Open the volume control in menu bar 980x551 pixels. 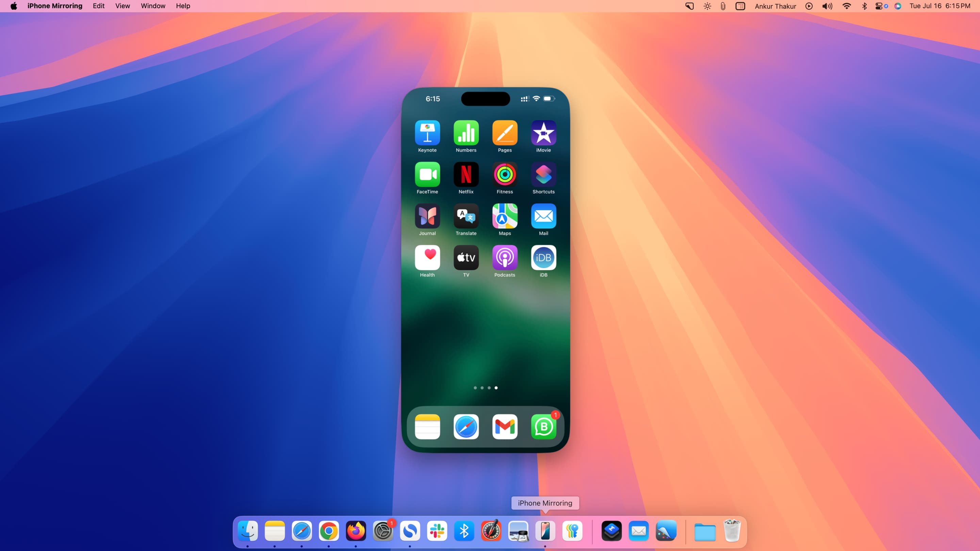coord(827,6)
